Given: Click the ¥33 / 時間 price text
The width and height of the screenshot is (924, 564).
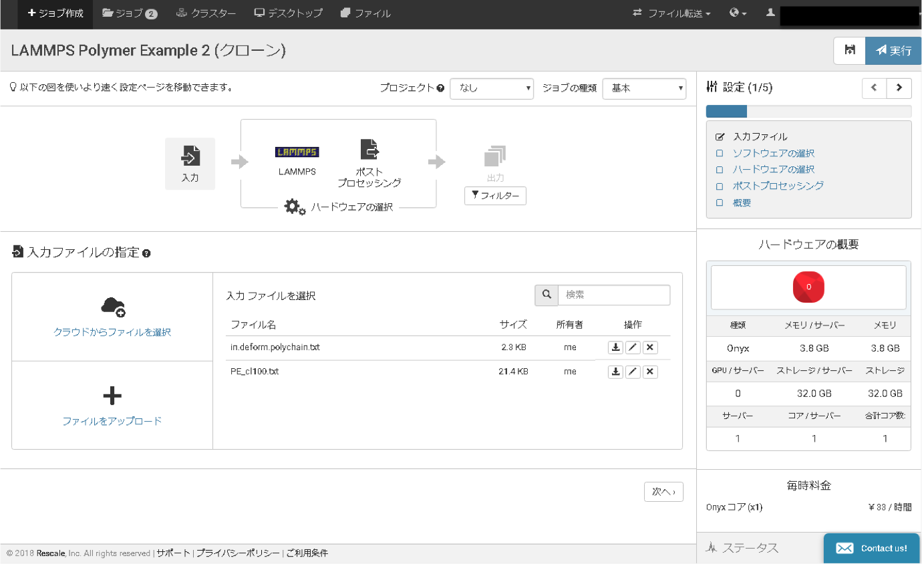Looking at the screenshot, I should pos(890,507).
